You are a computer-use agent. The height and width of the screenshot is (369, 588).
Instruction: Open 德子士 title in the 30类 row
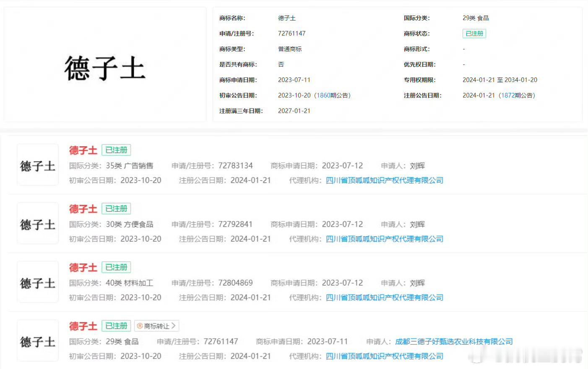[83, 209]
